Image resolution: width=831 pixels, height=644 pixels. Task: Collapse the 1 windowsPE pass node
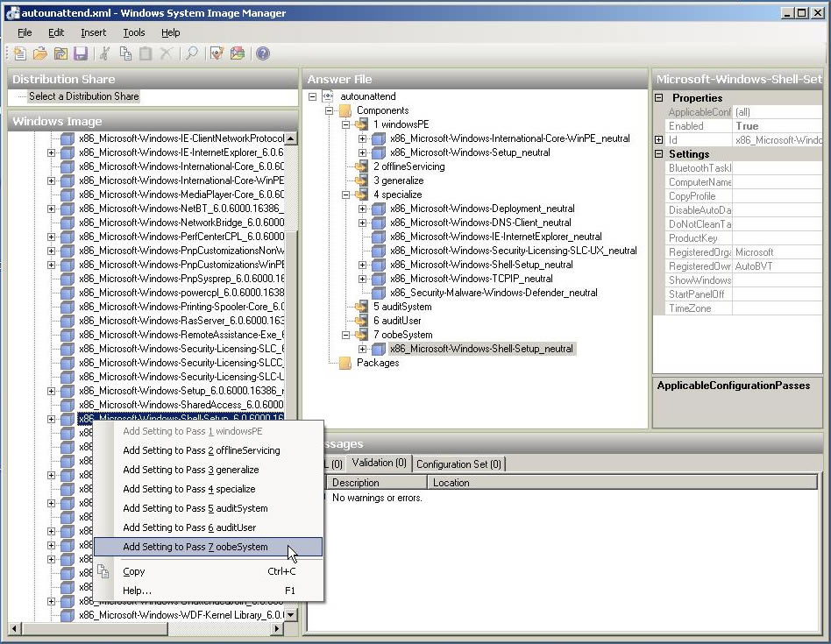(x=346, y=124)
